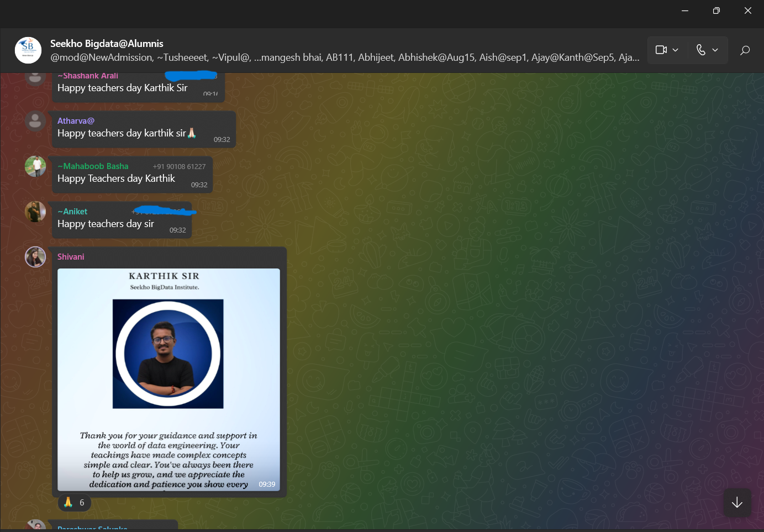Start a voice call with the group
Image resolution: width=764 pixels, height=532 pixels.
coord(701,50)
